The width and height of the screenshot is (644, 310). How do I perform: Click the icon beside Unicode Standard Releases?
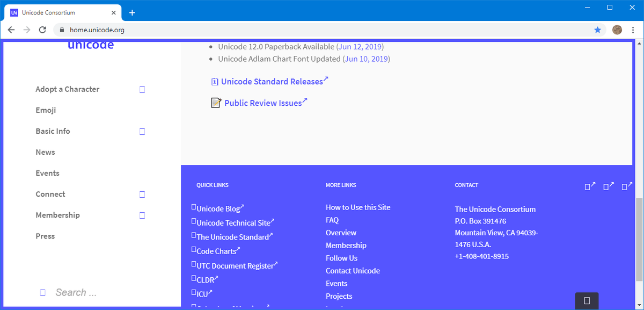[x=215, y=82]
